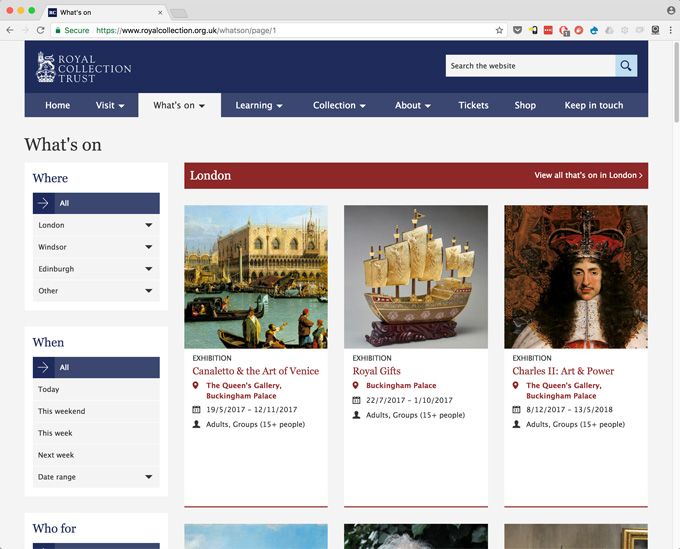The height and width of the screenshot is (549, 680).
Task: Click the browser address bar URL
Action: coord(186,30)
